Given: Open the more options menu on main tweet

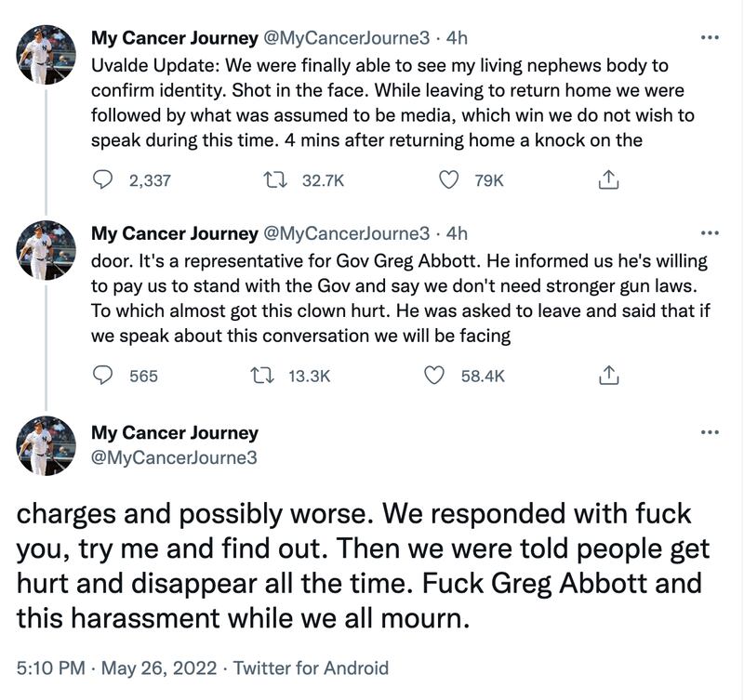Looking at the screenshot, I should (710, 432).
